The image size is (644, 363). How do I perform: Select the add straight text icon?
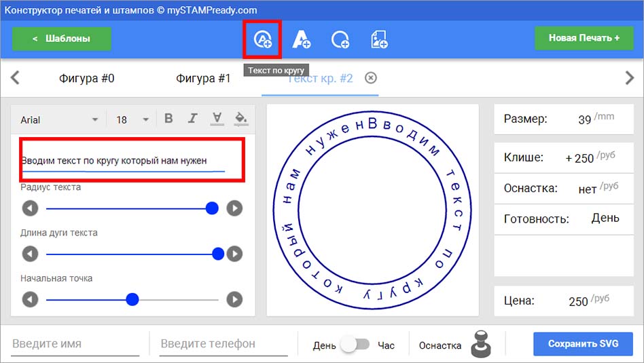tap(301, 39)
